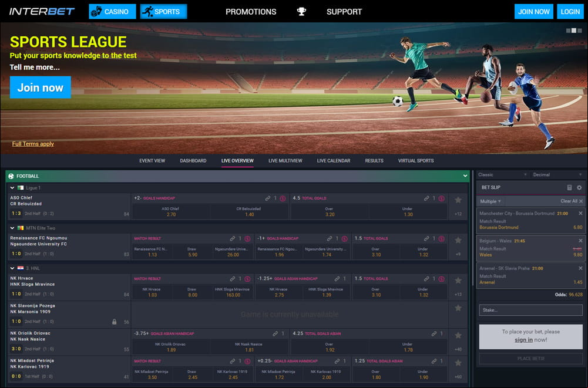The width and height of the screenshot is (588, 388).
Task: Open Full Terms apply link
Action: tap(33, 144)
